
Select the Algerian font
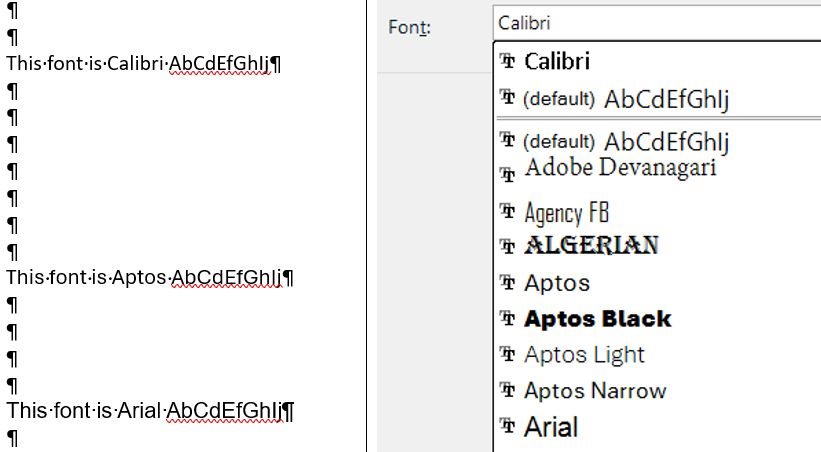pyautogui.click(x=591, y=245)
